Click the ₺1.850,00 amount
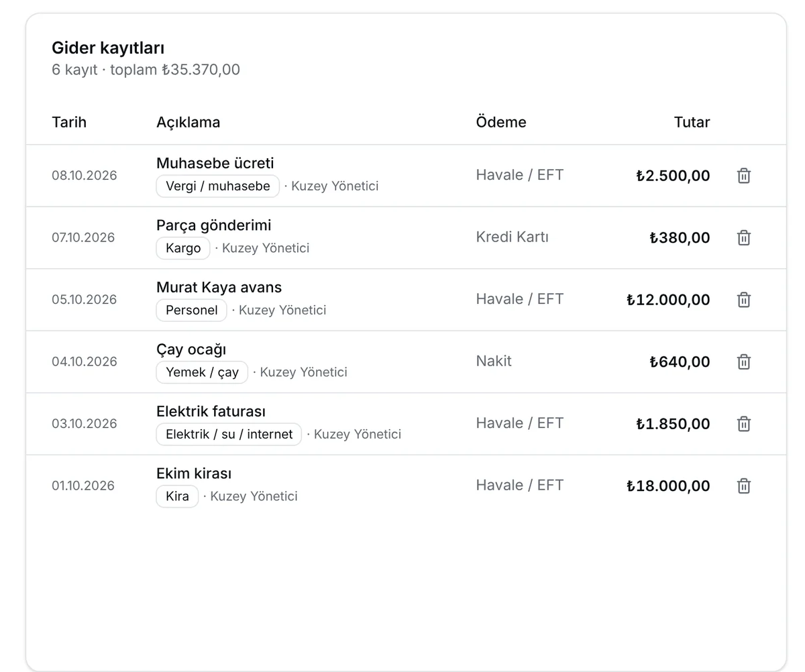Image resolution: width=805 pixels, height=672 pixels. [673, 424]
